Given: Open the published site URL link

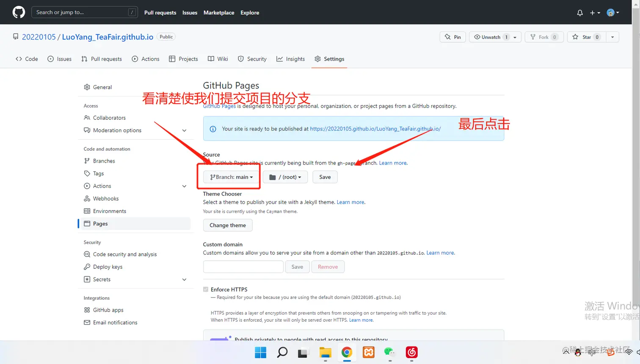Looking at the screenshot, I should coord(375,129).
